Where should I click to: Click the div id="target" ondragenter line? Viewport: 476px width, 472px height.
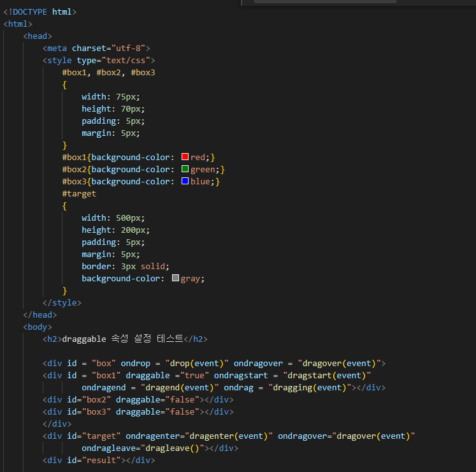229,436
